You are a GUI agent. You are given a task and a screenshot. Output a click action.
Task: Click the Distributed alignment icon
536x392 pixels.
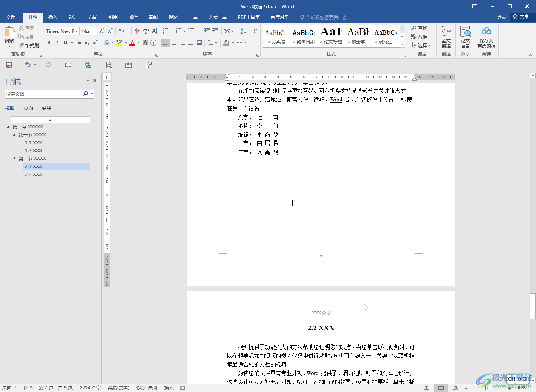click(x=199, y=43)
